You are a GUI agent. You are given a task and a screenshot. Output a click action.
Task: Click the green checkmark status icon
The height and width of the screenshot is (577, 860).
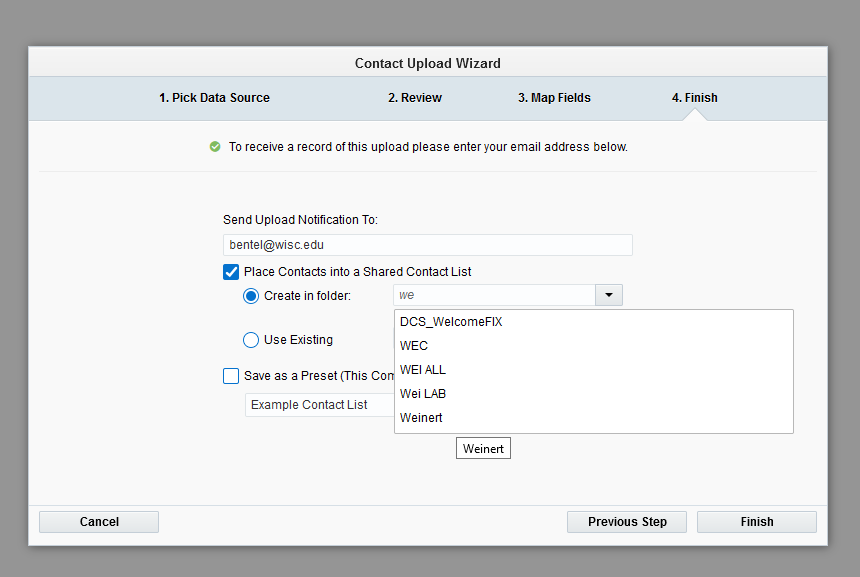tap(215, 147)
